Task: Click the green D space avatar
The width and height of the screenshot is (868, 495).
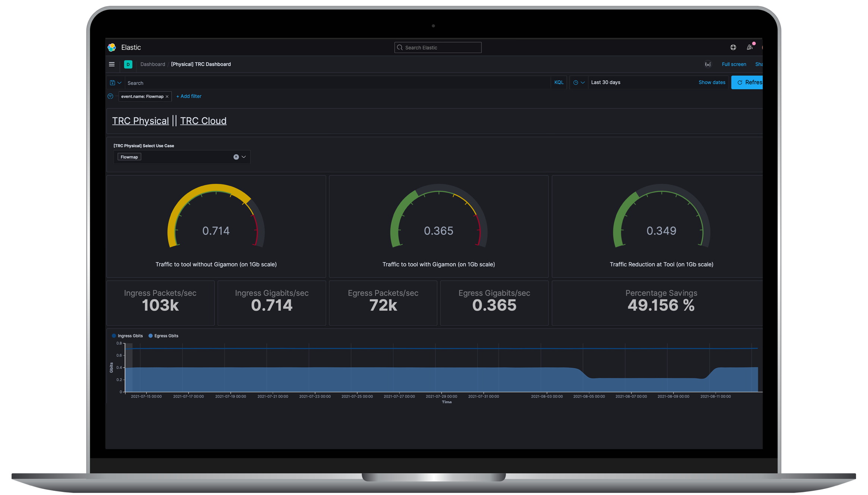Action: [x=128, y=64]
